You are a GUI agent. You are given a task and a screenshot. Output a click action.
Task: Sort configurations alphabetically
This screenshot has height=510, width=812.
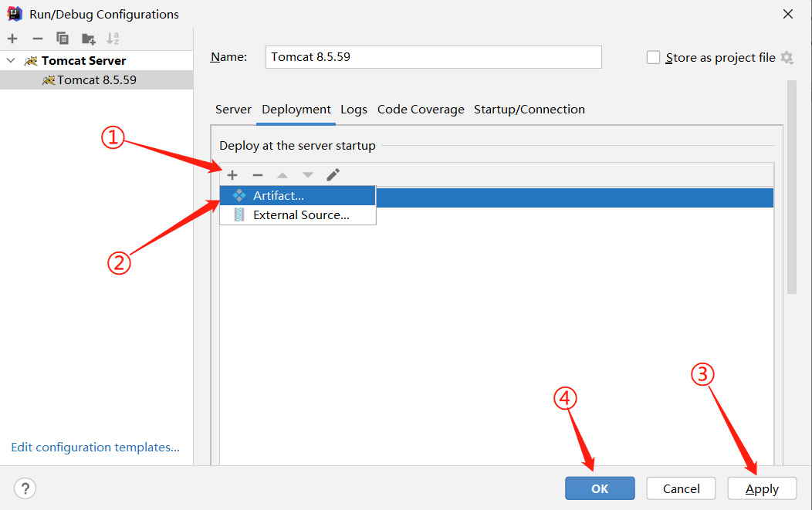coord(113,39)
